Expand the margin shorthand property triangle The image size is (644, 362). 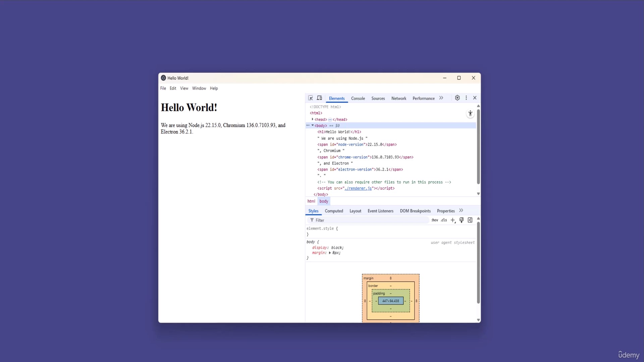330,253
